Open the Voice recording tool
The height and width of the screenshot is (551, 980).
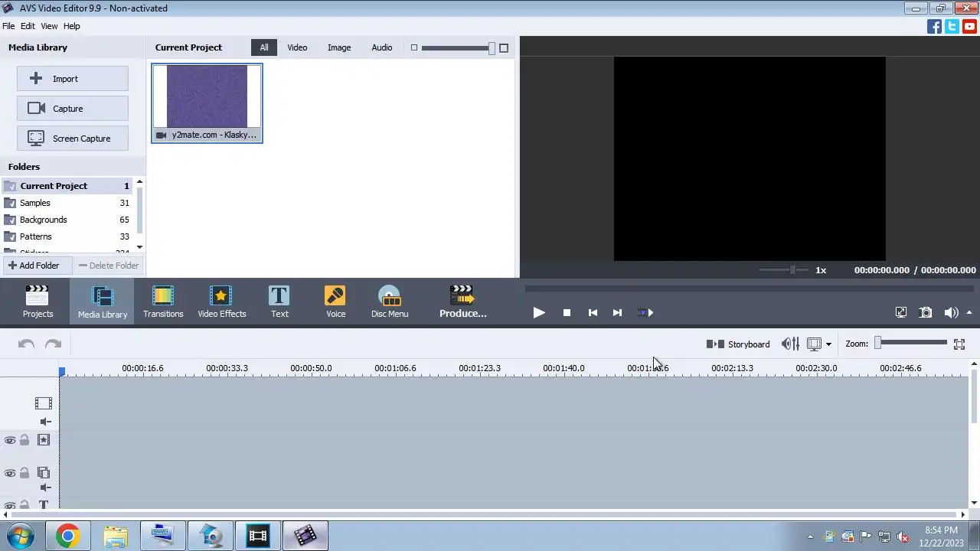(335, 301)
